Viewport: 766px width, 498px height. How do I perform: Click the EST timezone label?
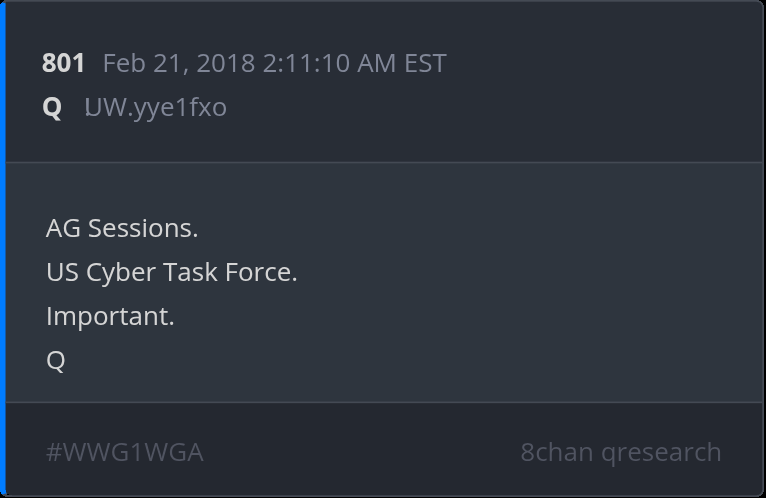[x=425, y=63]
